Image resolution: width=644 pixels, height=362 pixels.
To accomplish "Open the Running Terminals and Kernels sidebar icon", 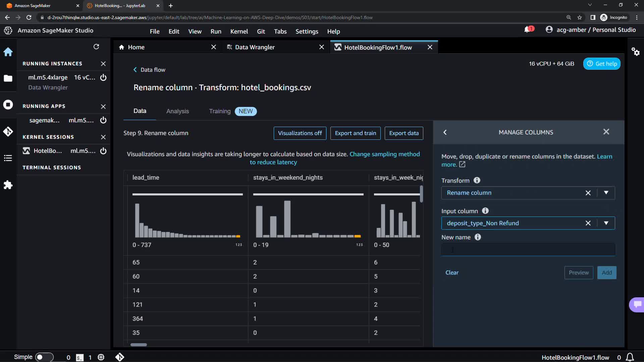I will pyautogui.click(x=8, y=105).
